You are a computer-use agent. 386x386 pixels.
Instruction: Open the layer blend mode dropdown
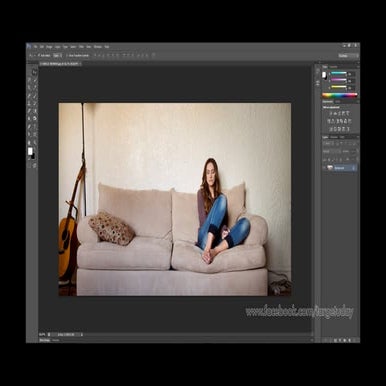point(331,151)
